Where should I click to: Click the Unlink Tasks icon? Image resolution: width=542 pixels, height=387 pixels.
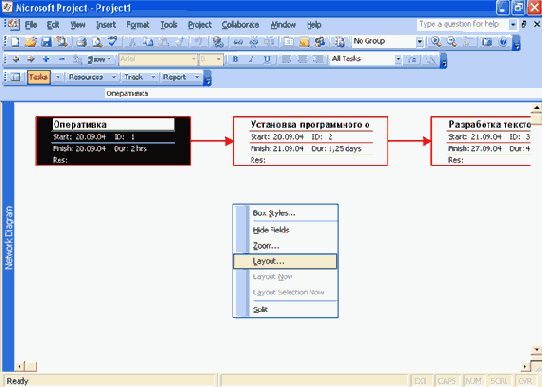tap(253, 42)
